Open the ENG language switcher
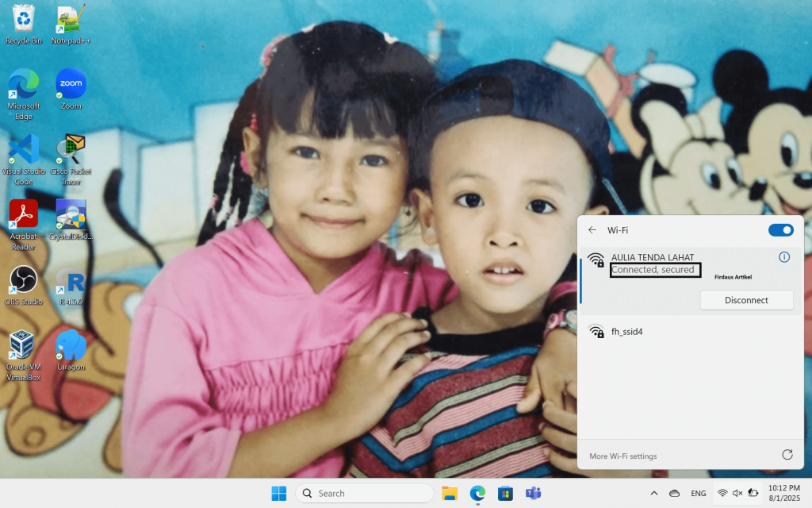Image resolution: width=812 pixels, height=508 pixels. click(x=698, y=493)
